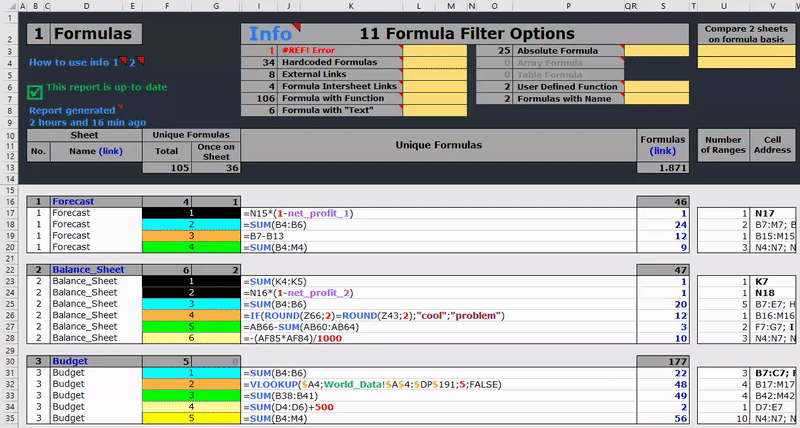The width and height of the screenshot is (800, 428).
Task: Select the yellow filter cell for Absolute Formula
Action: [x=655, y=50]
